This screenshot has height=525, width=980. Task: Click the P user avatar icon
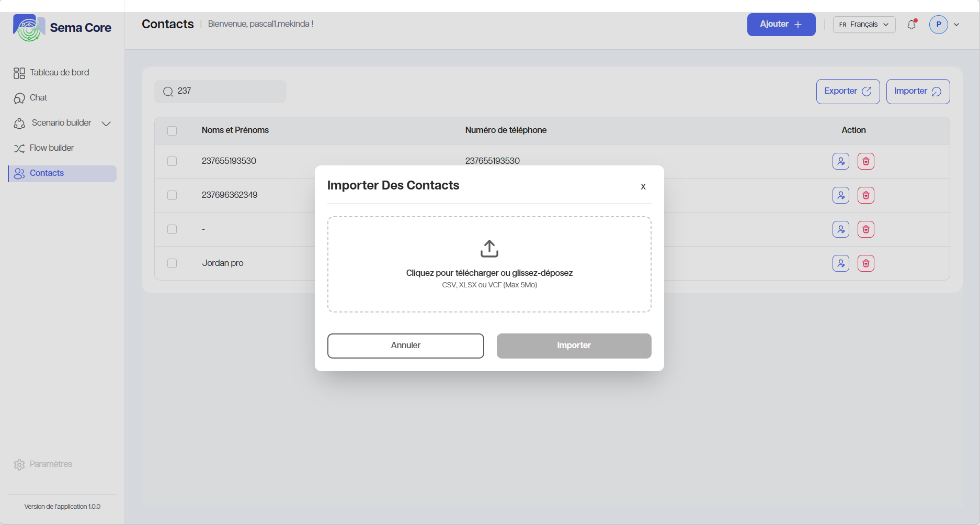click(x=938, y=25)
